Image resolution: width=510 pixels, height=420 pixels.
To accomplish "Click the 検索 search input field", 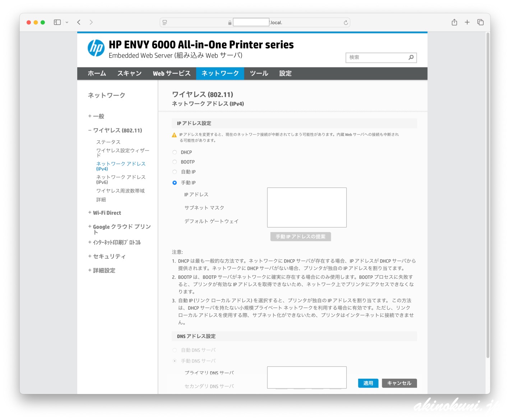I will pyautogui.click(x=376, y=57).
